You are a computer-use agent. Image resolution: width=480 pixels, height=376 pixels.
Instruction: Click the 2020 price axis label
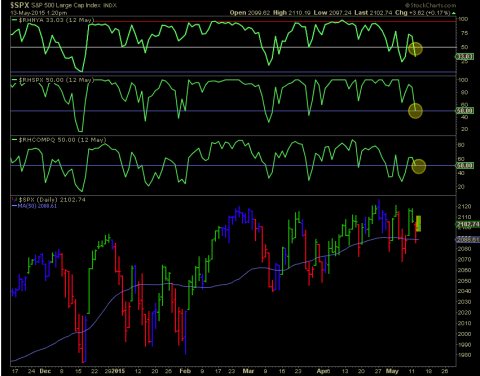464,312
